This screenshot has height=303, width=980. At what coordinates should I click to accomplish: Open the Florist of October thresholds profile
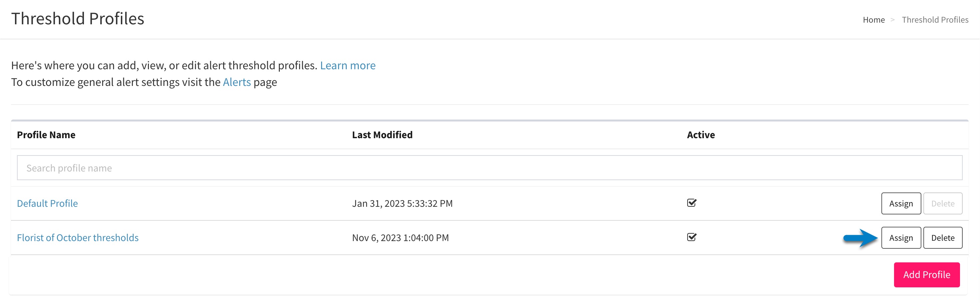tap(78, 237)
